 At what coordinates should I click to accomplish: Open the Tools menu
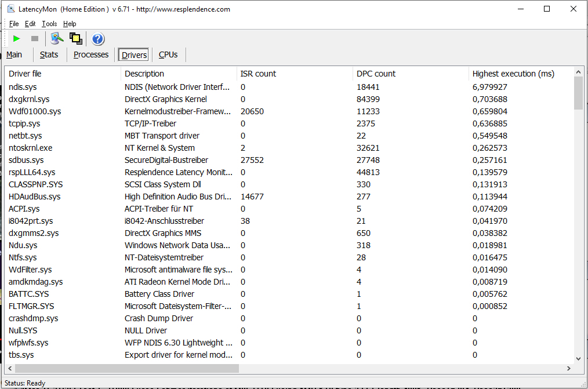[49, 24]
